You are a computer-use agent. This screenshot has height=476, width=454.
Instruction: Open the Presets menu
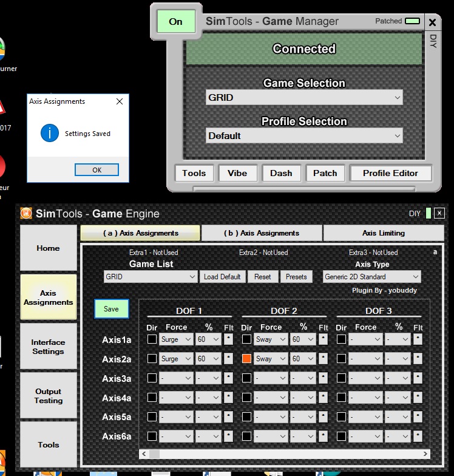pyautogui.click(x=296, y=277)
